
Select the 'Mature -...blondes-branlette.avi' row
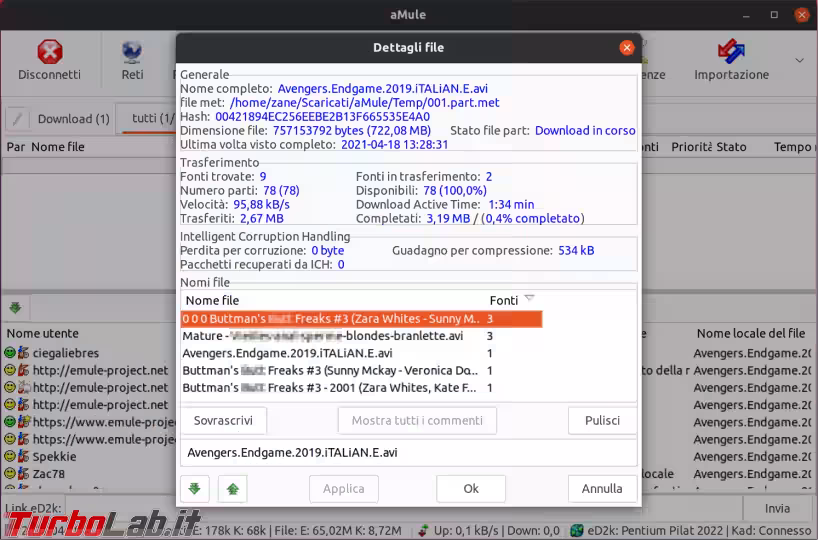click(x=362, y=336)
